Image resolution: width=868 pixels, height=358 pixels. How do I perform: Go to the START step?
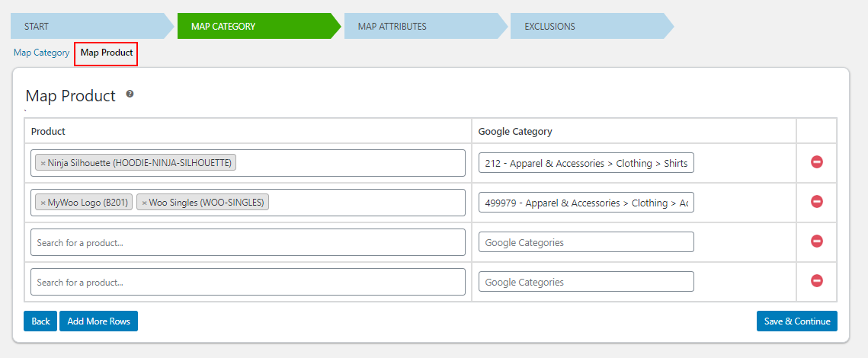[x=92, y=26]
